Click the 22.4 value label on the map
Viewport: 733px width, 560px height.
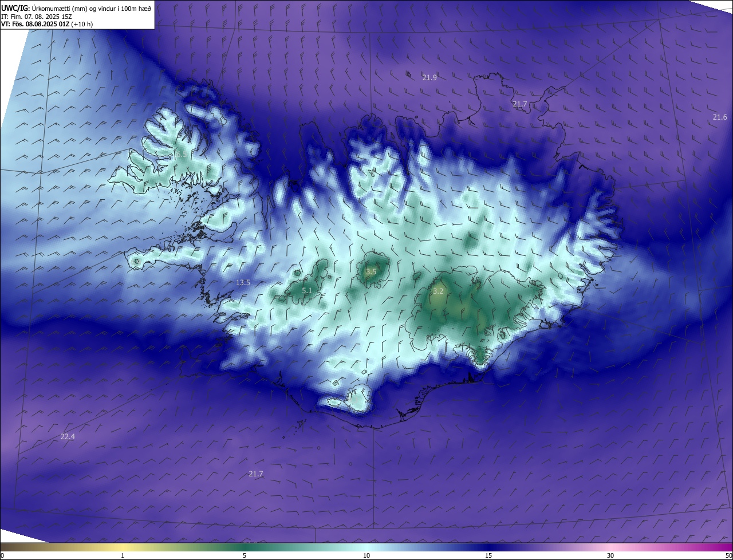coord(68,437)
